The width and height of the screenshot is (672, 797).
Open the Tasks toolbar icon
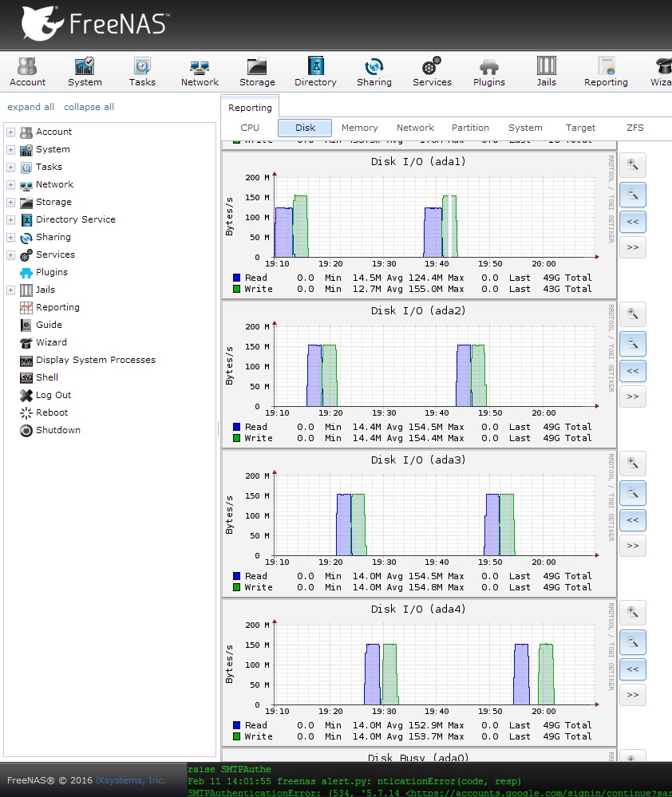[x=142, y=72]
